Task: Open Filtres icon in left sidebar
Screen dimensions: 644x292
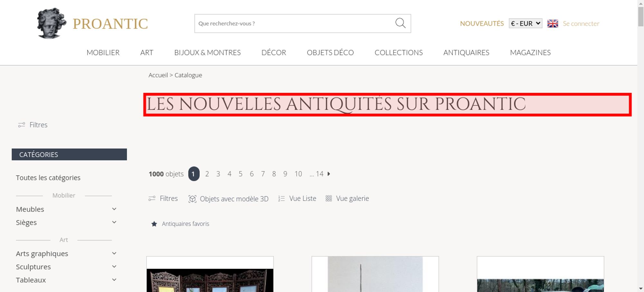Action: tap(22, 125)
